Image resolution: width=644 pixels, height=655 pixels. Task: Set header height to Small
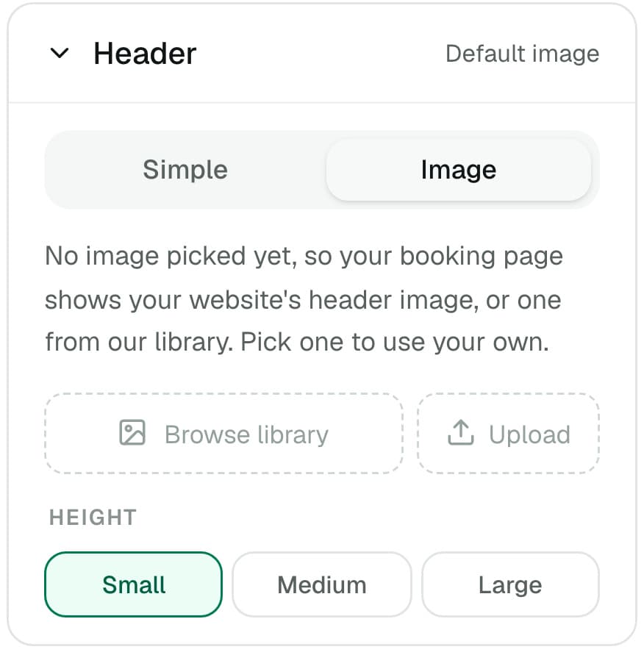tap(133, 584)
